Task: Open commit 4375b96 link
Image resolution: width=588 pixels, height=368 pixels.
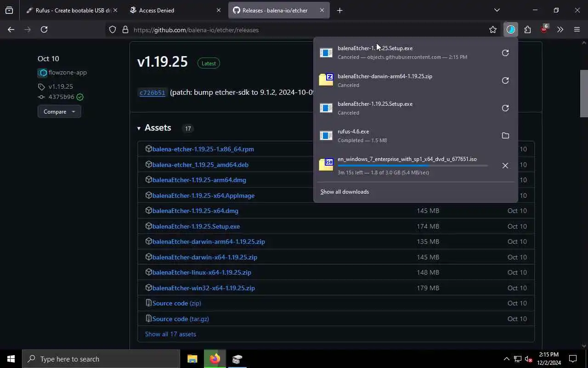Action: [x=61, y=97]
